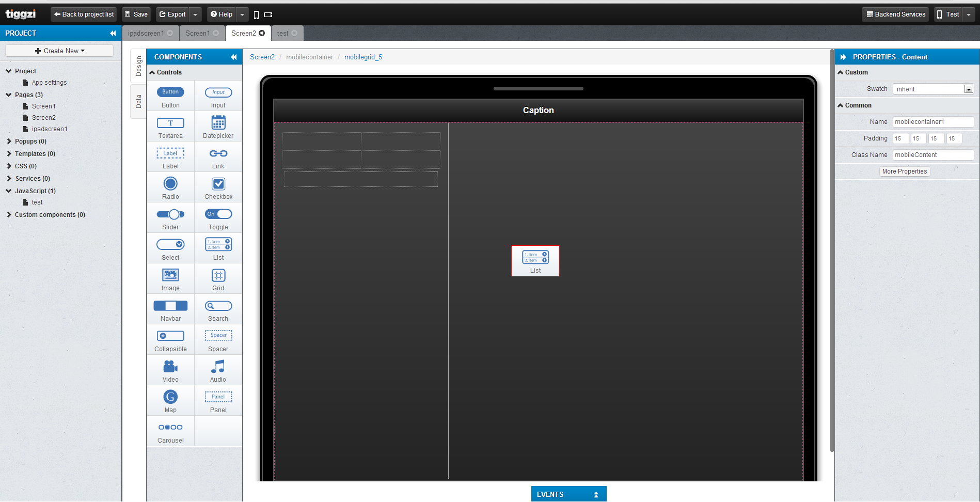Select the Datepicker component icon

(x=218, y=123)
